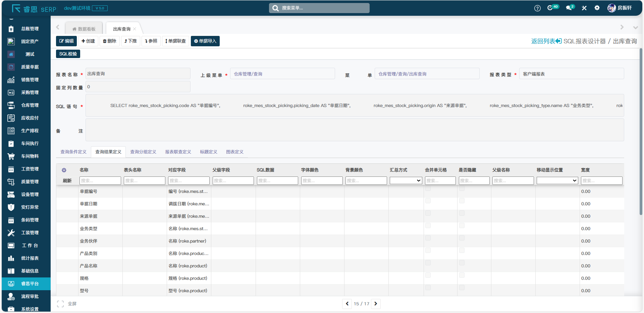This screenshot has height=313, width=644.
Task: Switch to 图表定义 tab
Action: tap(234, 152)
